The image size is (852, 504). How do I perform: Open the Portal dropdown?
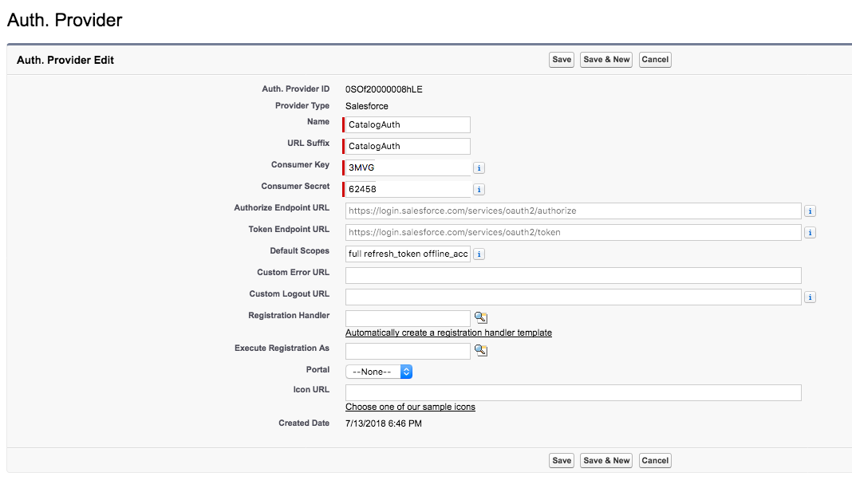click(x=379, y=372)
